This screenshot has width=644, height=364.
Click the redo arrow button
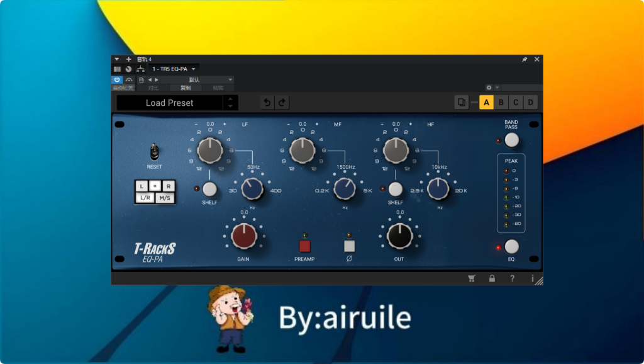[x=282, y=103]
